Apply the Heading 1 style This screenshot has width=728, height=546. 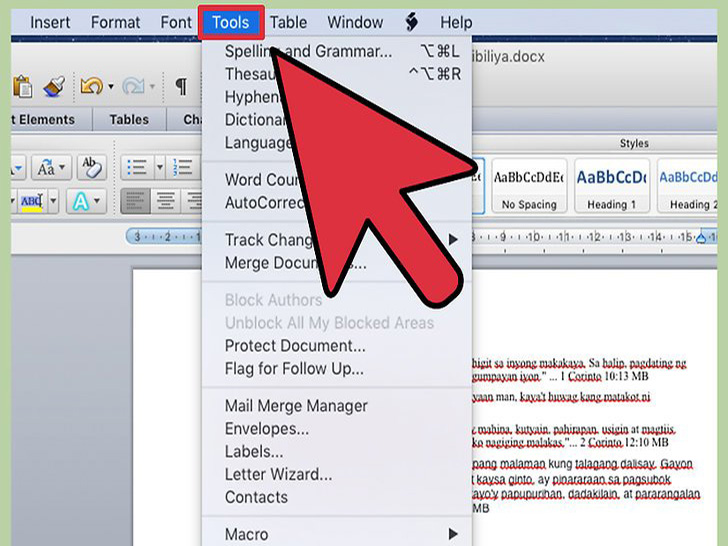tap(611, 186)
